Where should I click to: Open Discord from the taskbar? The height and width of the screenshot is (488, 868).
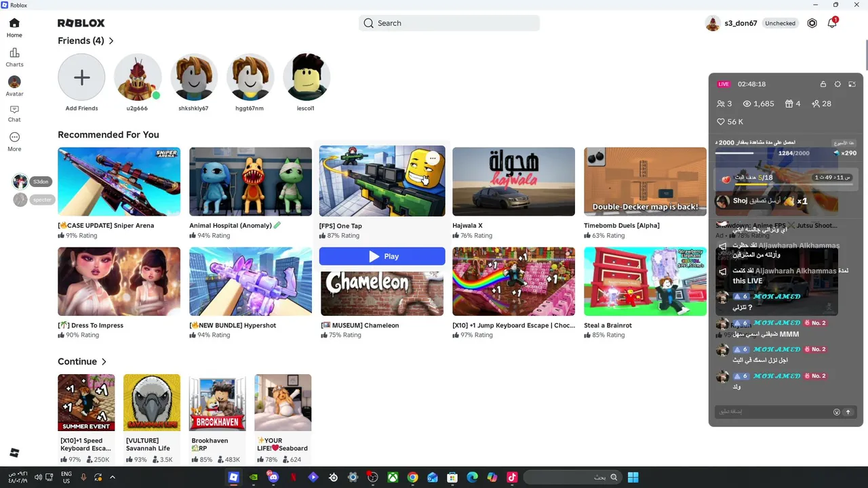click(x=273, y=477)
